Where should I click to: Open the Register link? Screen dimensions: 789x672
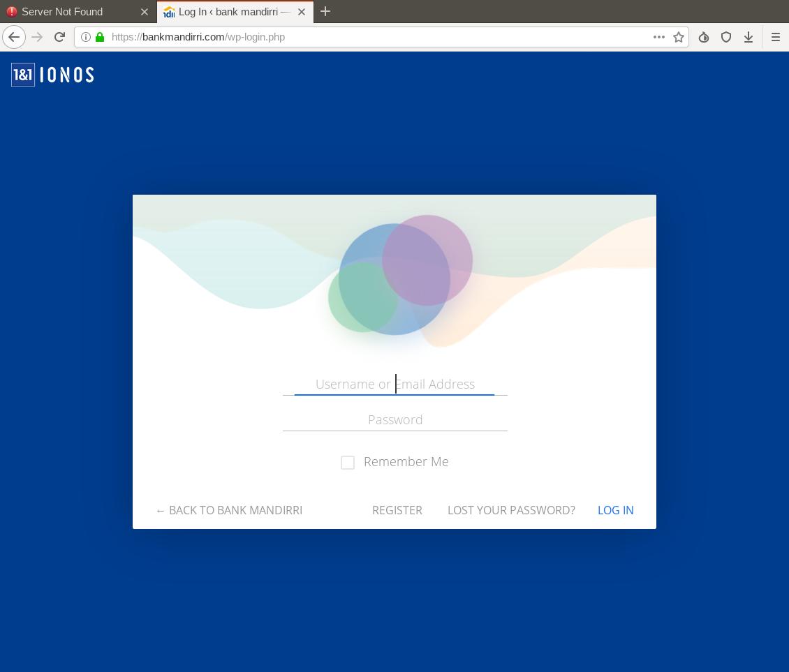(397, 510)
